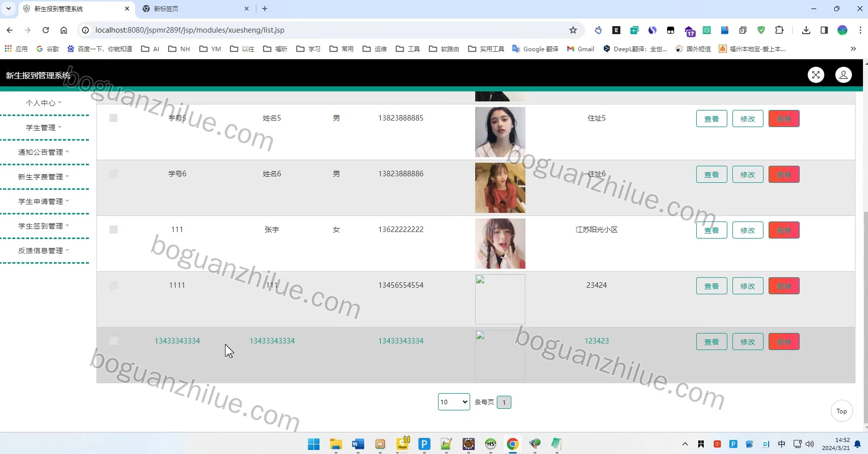
Task: Tick the checkbox for row 学号6
Action: (114, 174)
